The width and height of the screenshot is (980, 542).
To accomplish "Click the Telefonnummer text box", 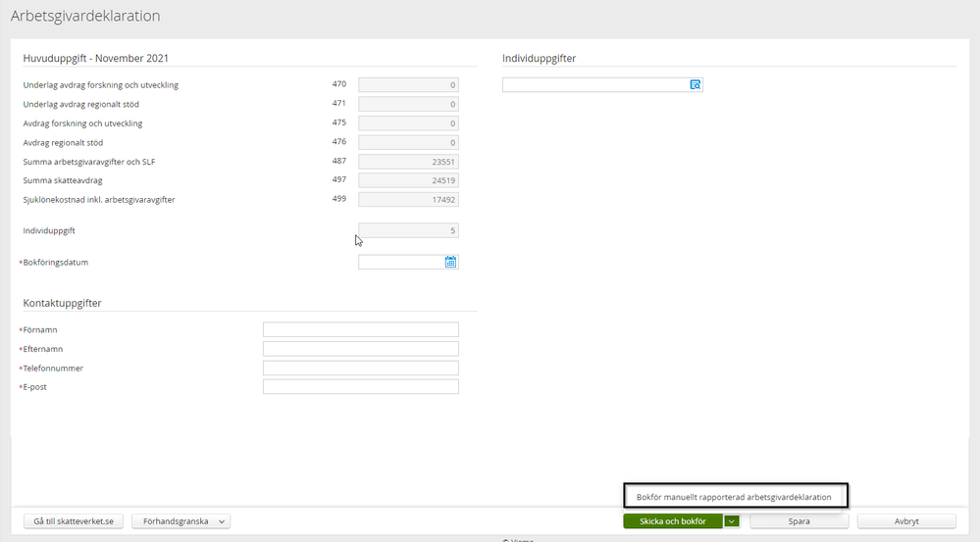I will click(x=360, y=368).
